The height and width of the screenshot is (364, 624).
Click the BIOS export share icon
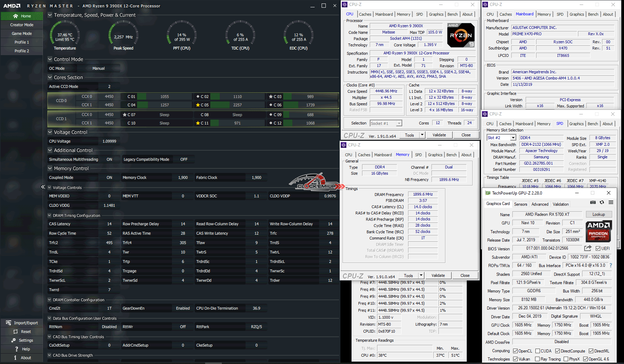(x=588, y=248)
